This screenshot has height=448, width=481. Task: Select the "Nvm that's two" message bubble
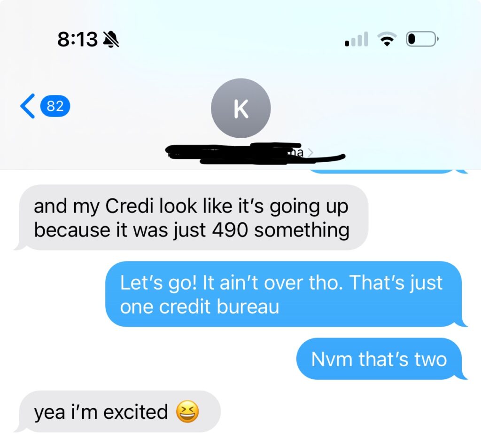(x=381, y=359)
